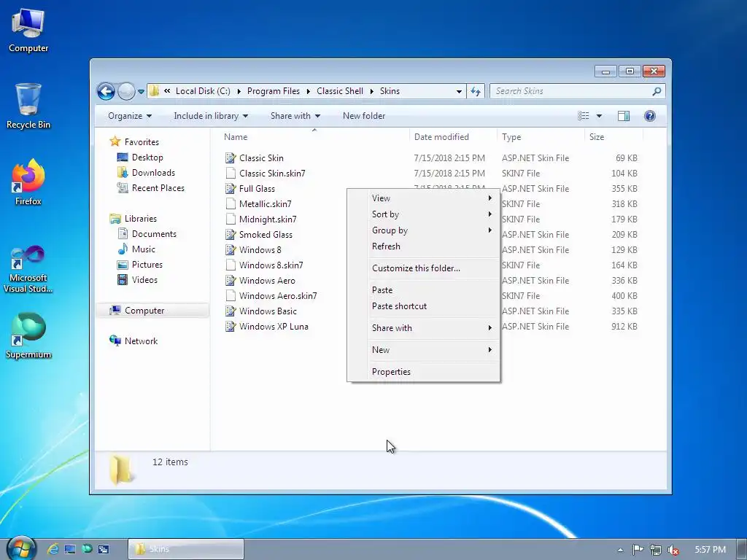Choose Customize this folder from menu
Viewport: 747px width, 560px height.
click(x=424, y=268)
